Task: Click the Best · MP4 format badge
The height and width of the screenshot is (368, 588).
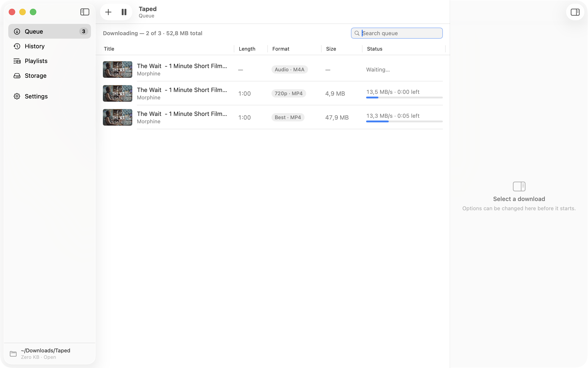Action: click(x=288, y=117)
